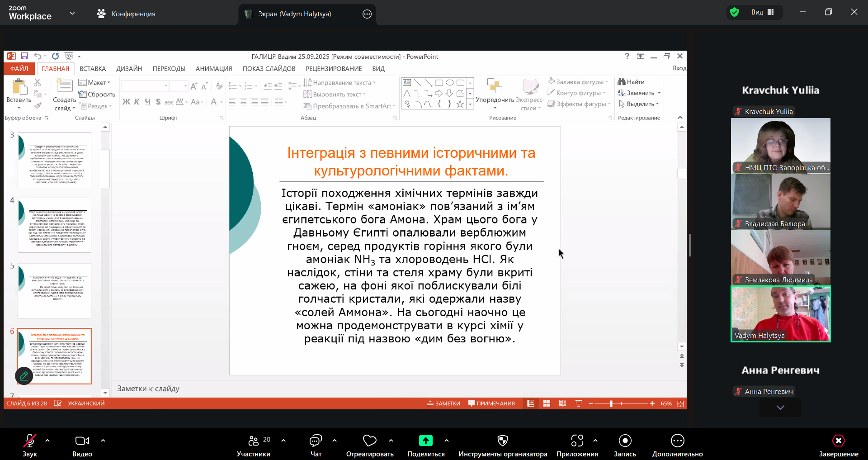Click the Redo repeat arrow icon

tap(55, 56)
